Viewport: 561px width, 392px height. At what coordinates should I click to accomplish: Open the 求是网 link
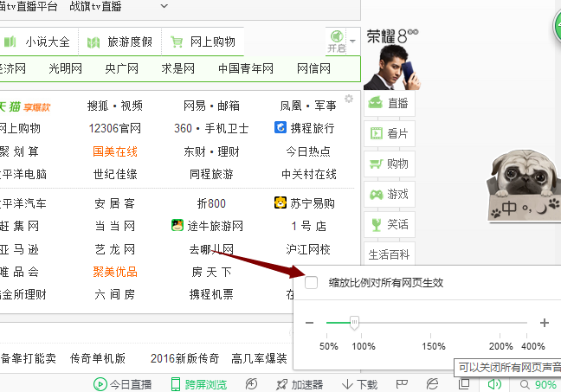click(x=177, y=68)
